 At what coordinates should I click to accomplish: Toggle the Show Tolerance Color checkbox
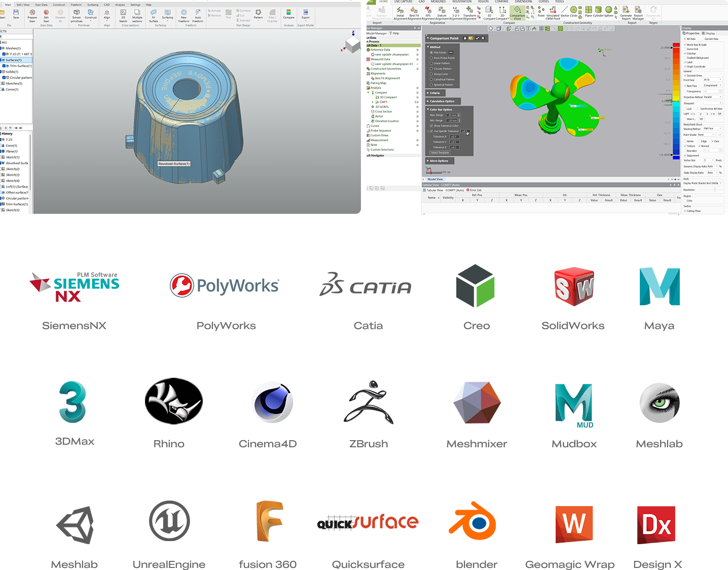pyautogui.click(x=431, y=126)
